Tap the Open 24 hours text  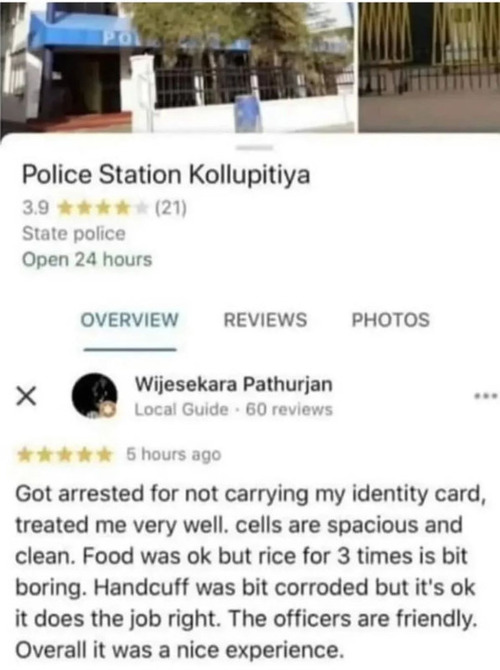[87, 259]
